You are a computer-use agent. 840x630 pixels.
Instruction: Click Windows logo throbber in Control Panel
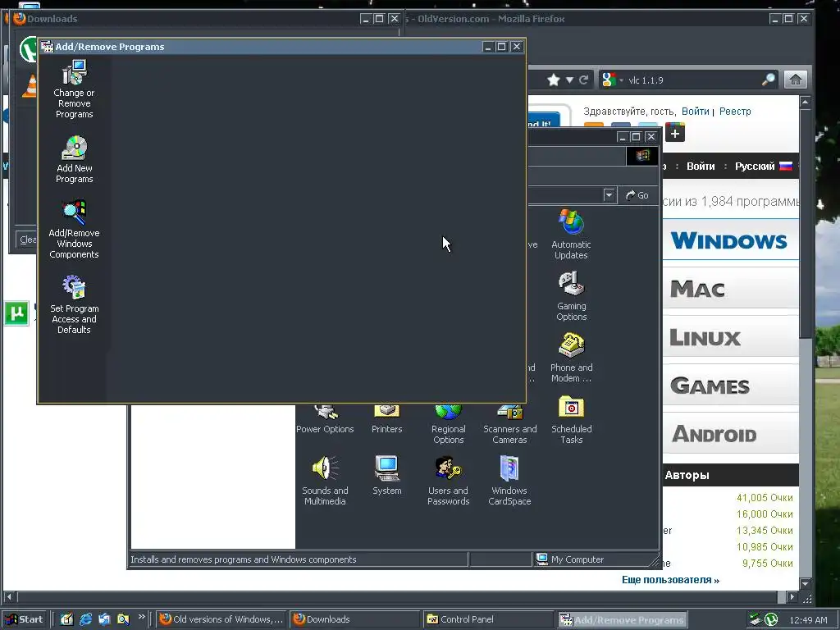click(x=642, y=156)
